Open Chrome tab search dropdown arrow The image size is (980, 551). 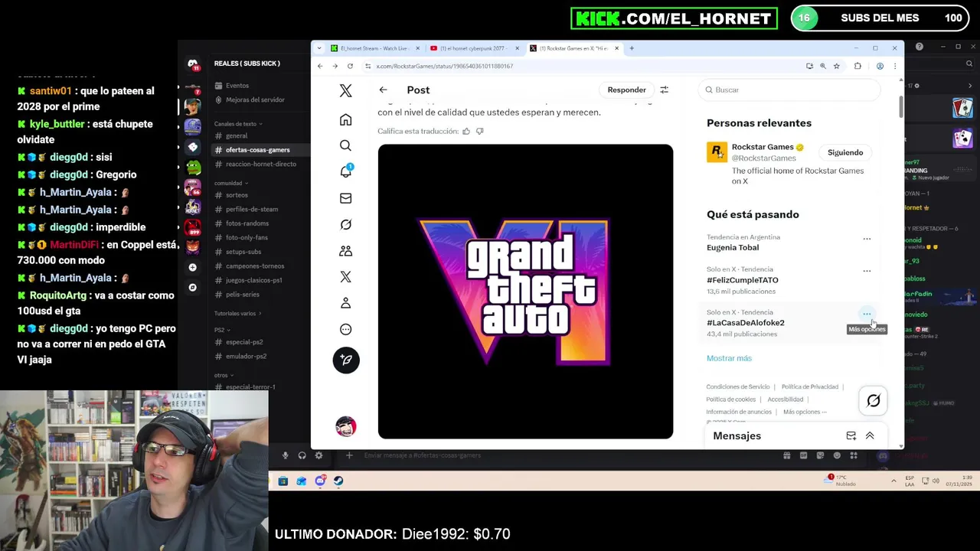pos(319,48)
